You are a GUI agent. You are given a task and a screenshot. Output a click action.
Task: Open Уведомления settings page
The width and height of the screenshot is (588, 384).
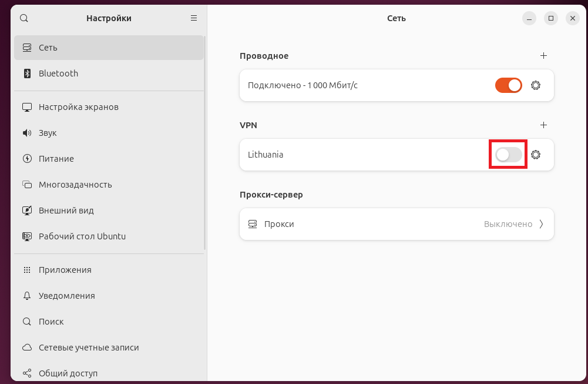coord(67,296)
